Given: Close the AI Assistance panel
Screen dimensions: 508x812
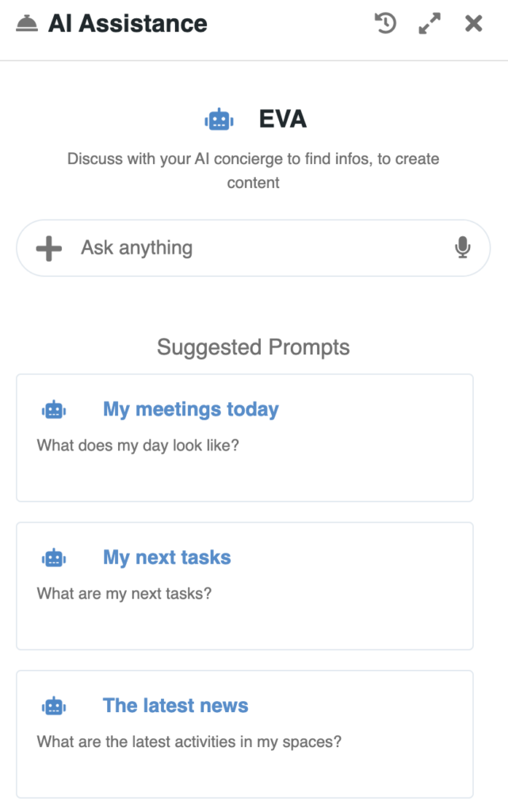Looking at the screenshot, I should (x=473, y=24).
